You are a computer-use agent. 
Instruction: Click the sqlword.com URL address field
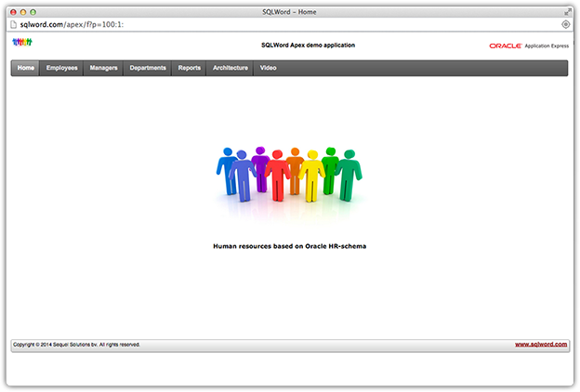(x=288, y=24)
